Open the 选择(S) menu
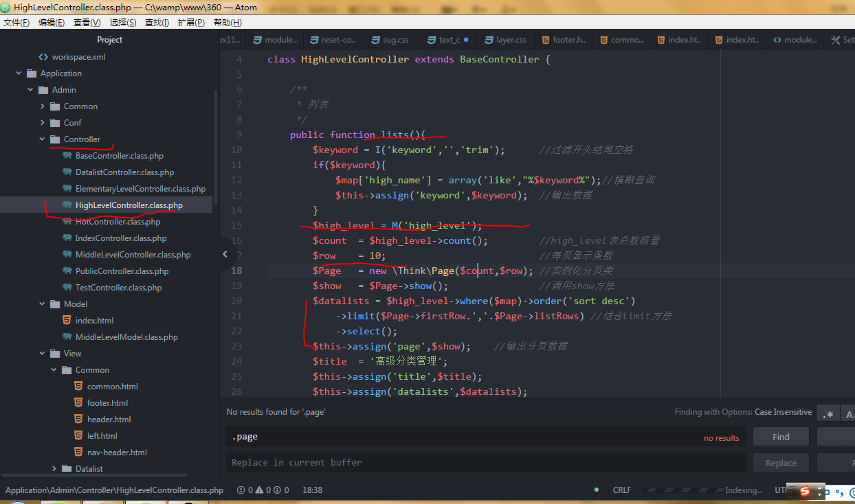This screenshot has width=855, height=504. (x=123, y=23)
